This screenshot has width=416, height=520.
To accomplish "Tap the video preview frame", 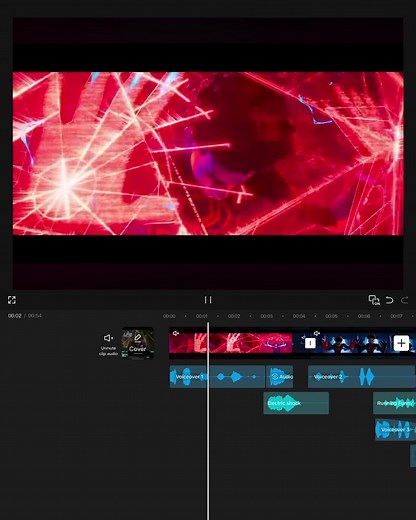I will point(208,153).
